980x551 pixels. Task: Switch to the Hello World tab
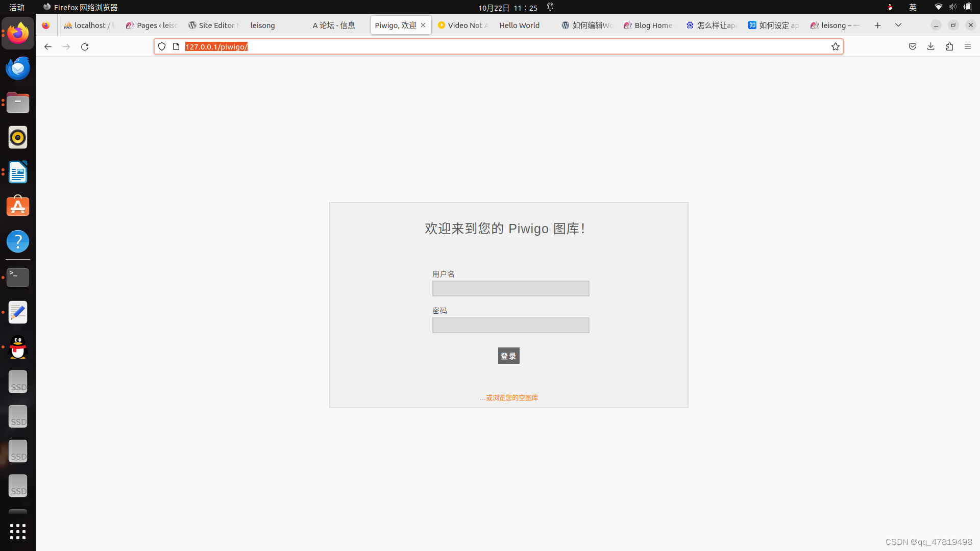coord(519,25)
